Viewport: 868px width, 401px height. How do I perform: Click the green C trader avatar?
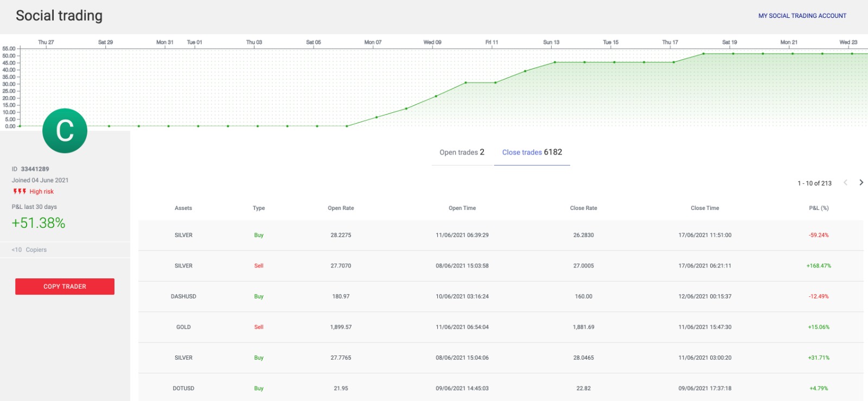tap(65, 131)
